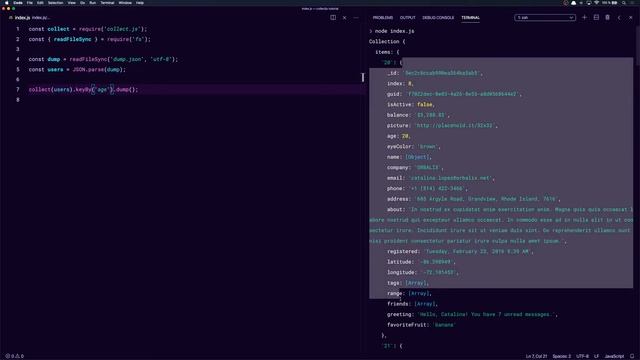Click the LF end-of-line status
640x360 pixels.
(596, 356)
